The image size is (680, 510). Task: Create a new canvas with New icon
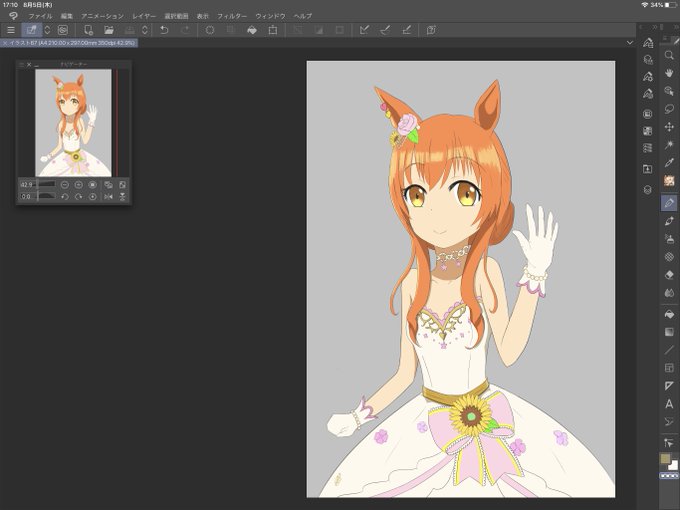(x=88, y=30)
